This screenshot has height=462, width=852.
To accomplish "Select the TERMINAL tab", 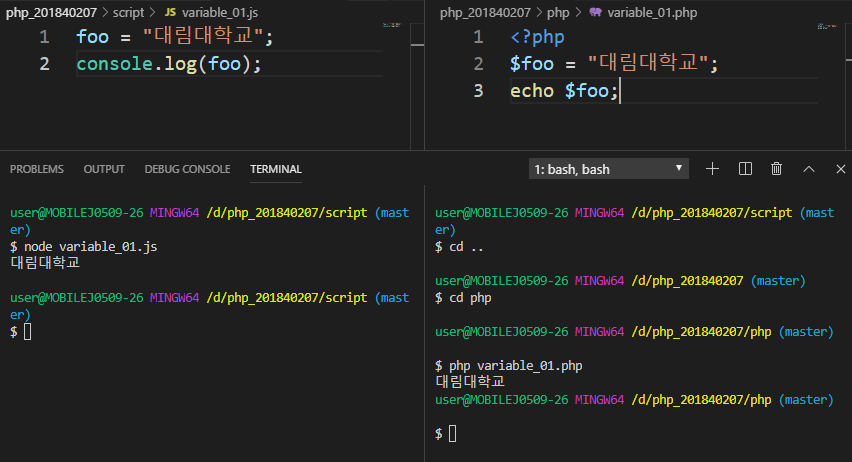I will click(275, 169).
